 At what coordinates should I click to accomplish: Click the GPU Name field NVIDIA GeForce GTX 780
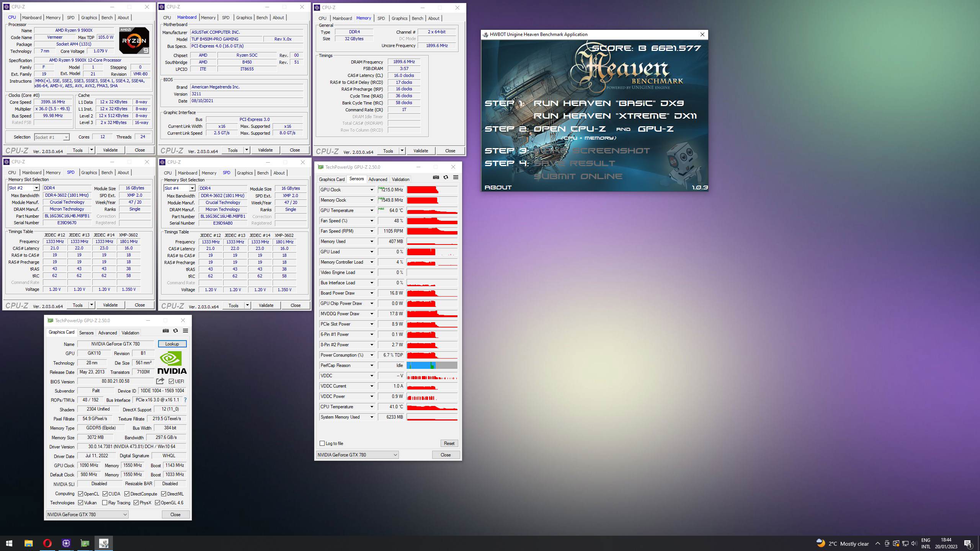[115, 344]
